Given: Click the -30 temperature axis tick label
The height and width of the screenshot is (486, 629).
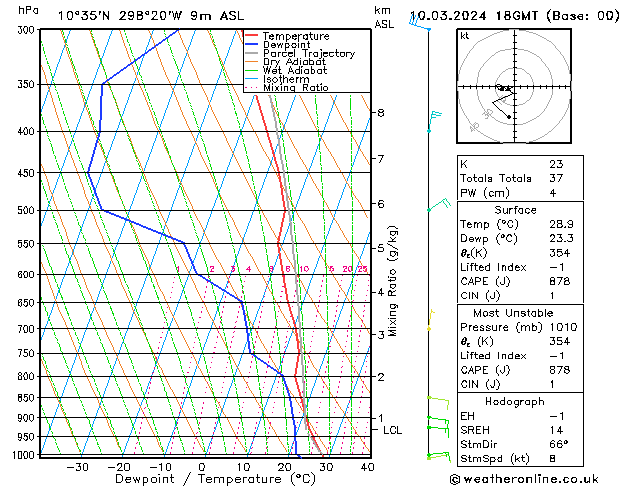Looking at the screenshot, I should click(77, 467).
